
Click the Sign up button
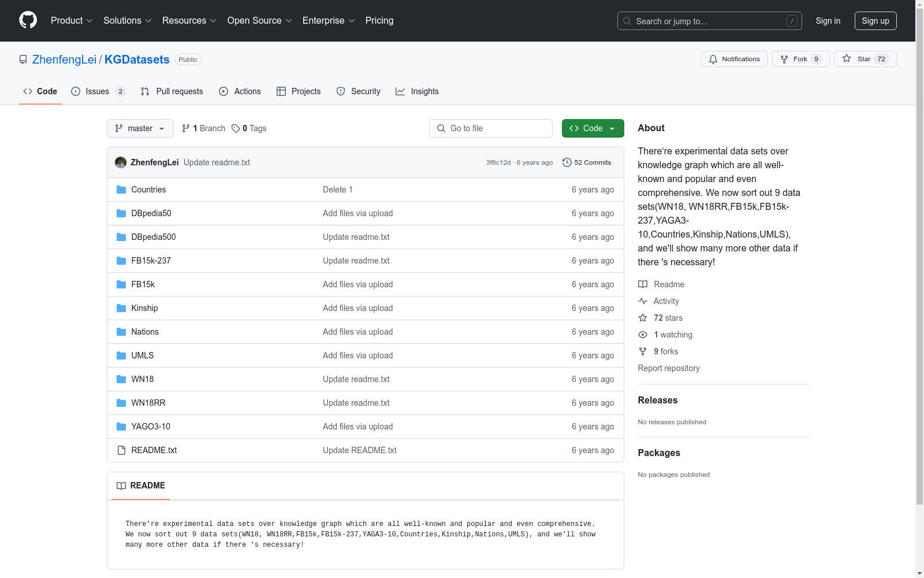875,21
